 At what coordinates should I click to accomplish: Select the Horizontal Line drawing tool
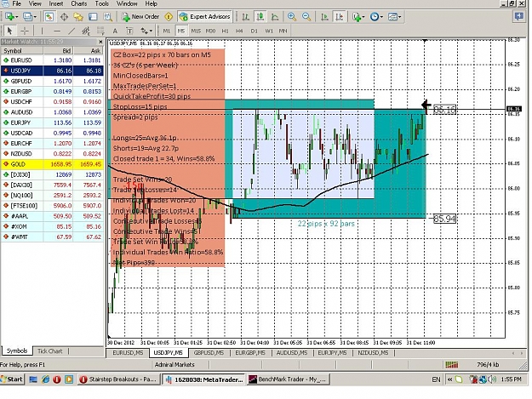pyautogui.click(x=57, y=31)
